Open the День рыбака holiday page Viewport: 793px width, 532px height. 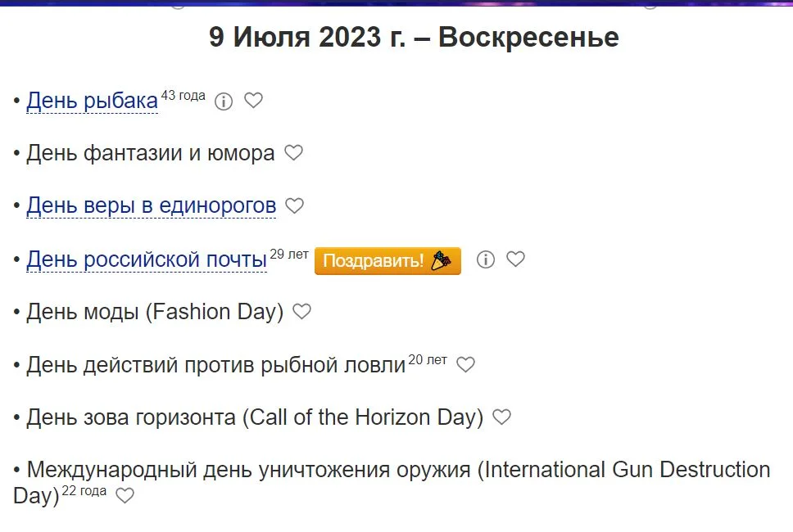pyautogui.click(x=92, y=100)
